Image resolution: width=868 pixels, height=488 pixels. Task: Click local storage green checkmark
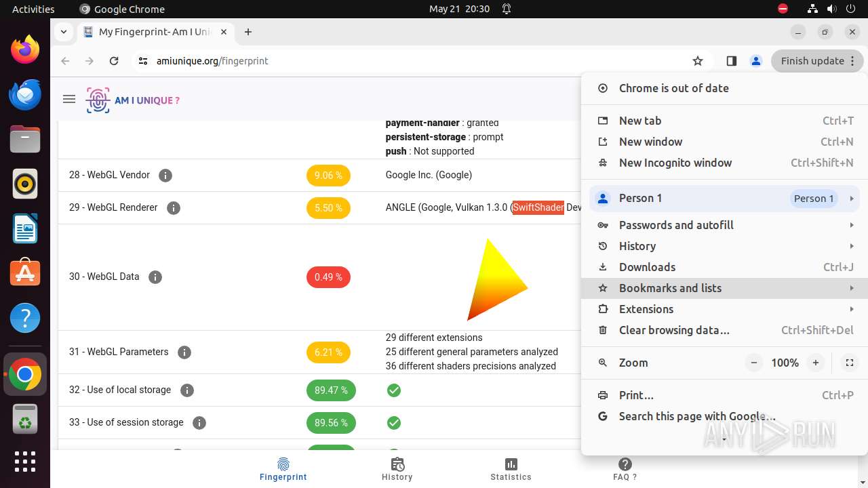[394, 390]
